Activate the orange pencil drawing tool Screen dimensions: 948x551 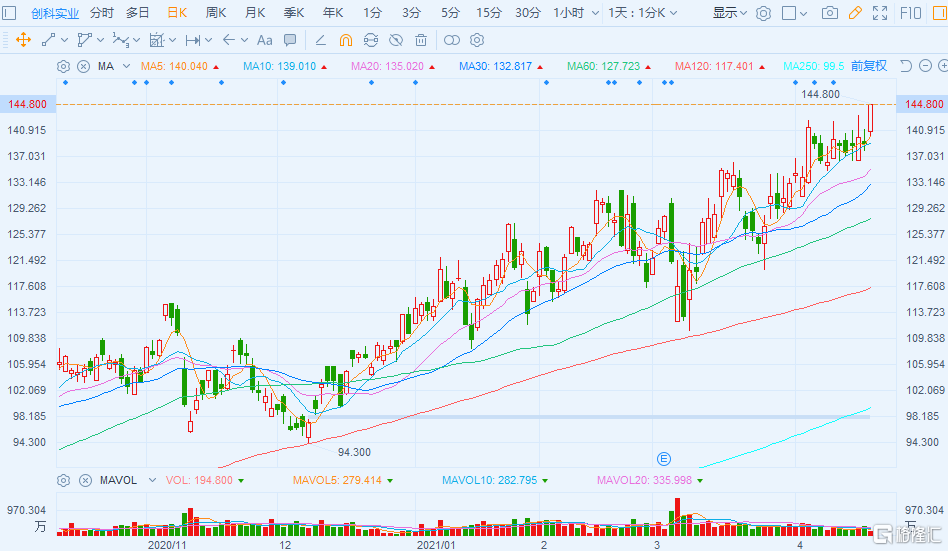tap(854, 13)
